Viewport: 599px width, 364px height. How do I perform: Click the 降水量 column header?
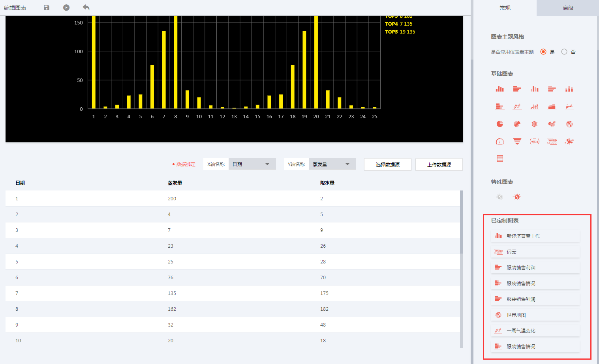[x=327, y=183]
